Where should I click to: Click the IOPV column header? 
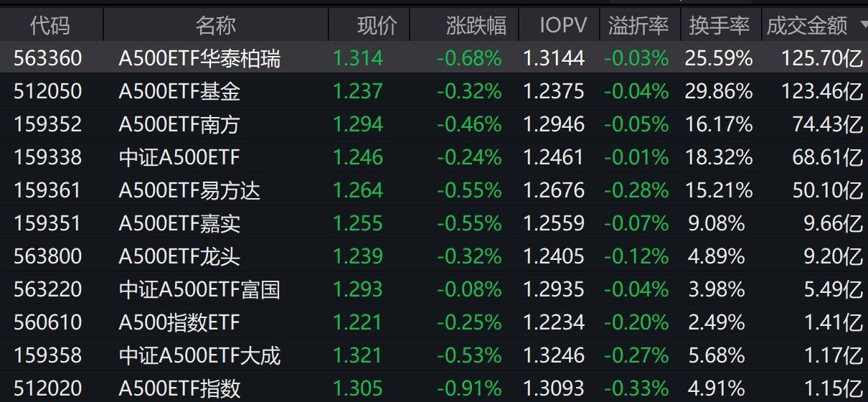coord(563,26)
